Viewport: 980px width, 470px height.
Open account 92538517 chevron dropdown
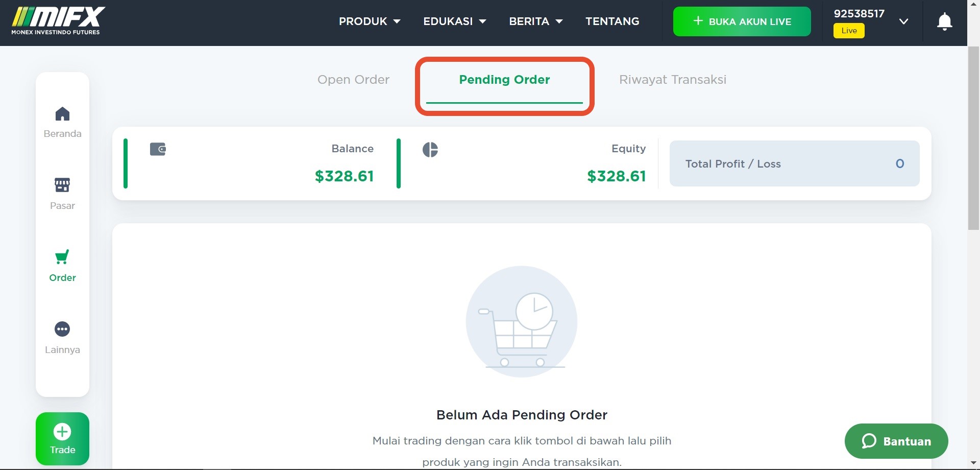click(x=903, y=21)
